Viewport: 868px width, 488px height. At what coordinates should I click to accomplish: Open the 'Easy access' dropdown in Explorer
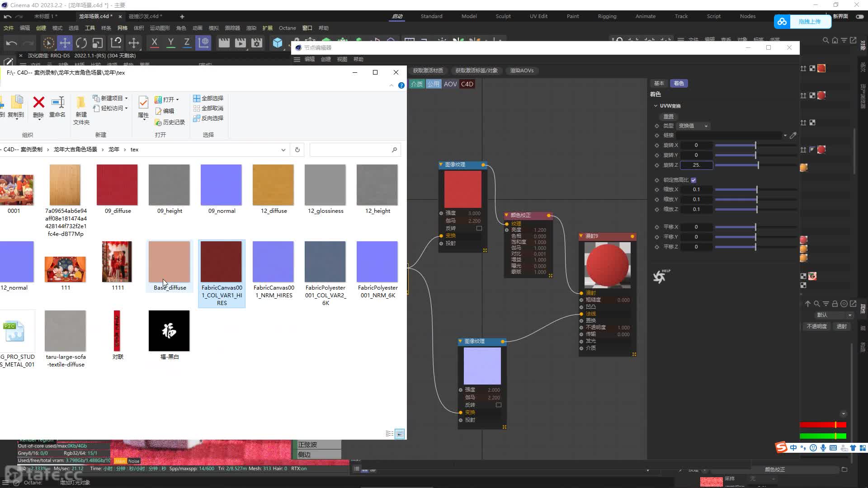coord(110,108)
